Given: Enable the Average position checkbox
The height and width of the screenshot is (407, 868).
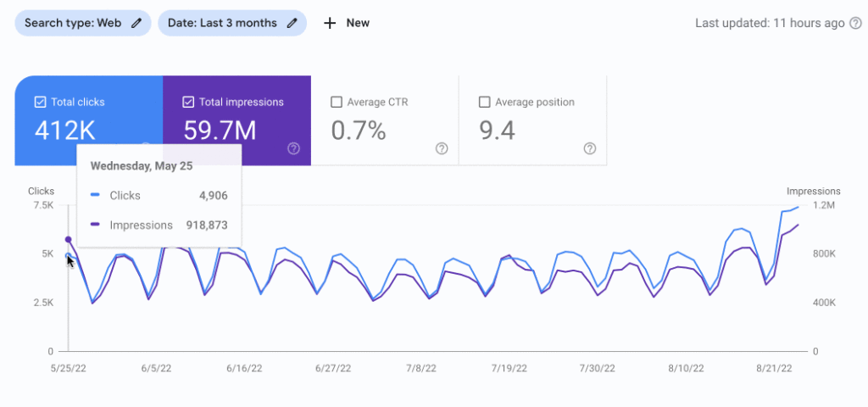Looking at the screenshot, I should 484,102.
